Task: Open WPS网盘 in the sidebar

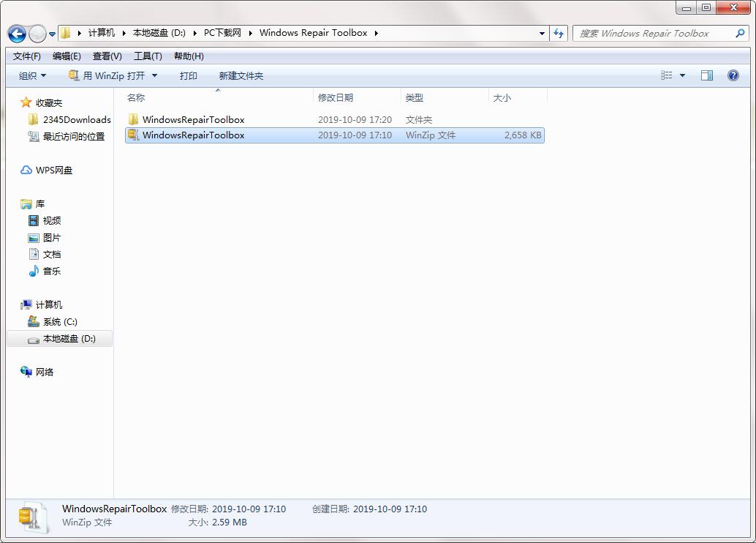Action: (53, 170)
